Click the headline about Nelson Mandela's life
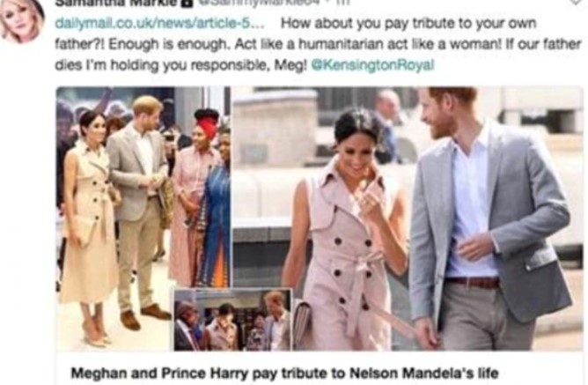 pyautogui.click(x=284, y=374)
